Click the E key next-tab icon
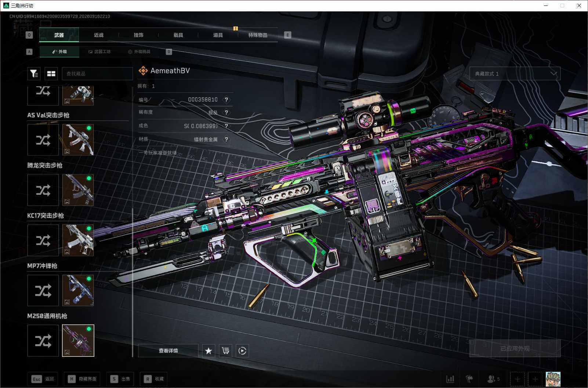This screenshot has height=388, width=588. [x=288, y=35]
